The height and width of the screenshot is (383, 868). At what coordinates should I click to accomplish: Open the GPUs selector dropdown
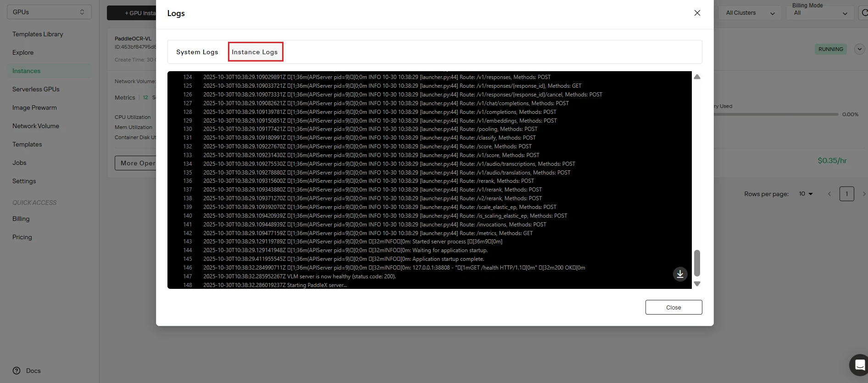point(49,12)
